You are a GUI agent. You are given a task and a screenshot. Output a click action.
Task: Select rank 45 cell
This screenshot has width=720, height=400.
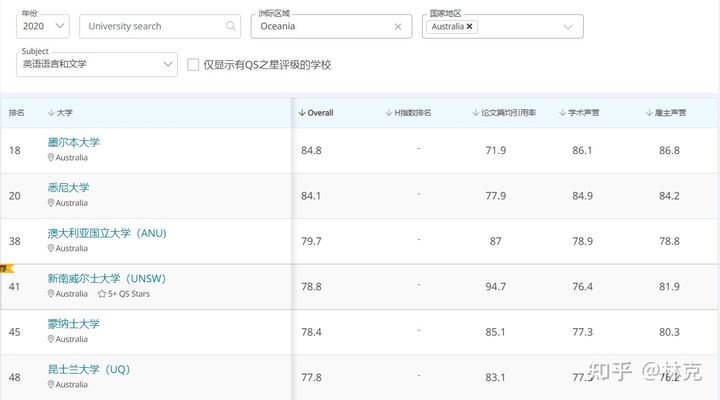(x=15, y=332)
